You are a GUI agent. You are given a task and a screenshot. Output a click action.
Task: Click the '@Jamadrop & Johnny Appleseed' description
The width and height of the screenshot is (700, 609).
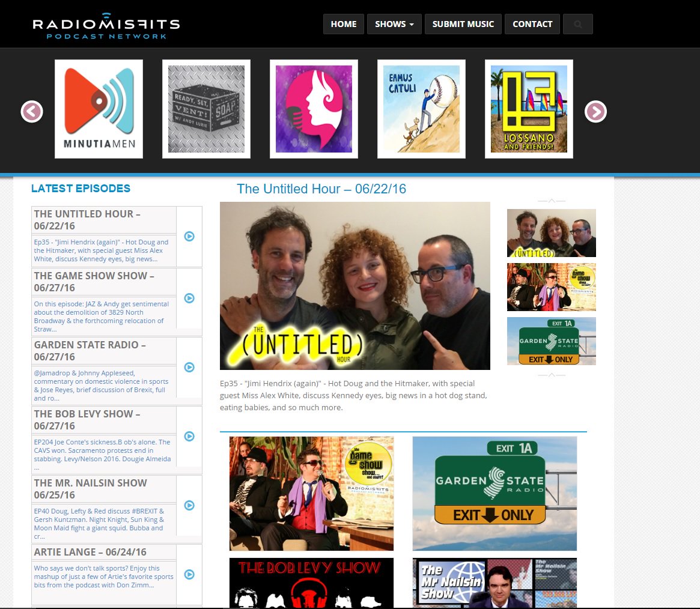102,386
